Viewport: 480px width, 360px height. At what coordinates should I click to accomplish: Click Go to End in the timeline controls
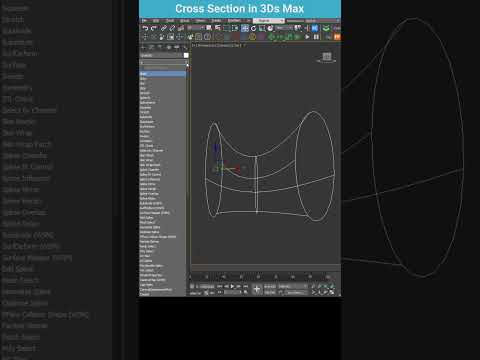[246, 286]
